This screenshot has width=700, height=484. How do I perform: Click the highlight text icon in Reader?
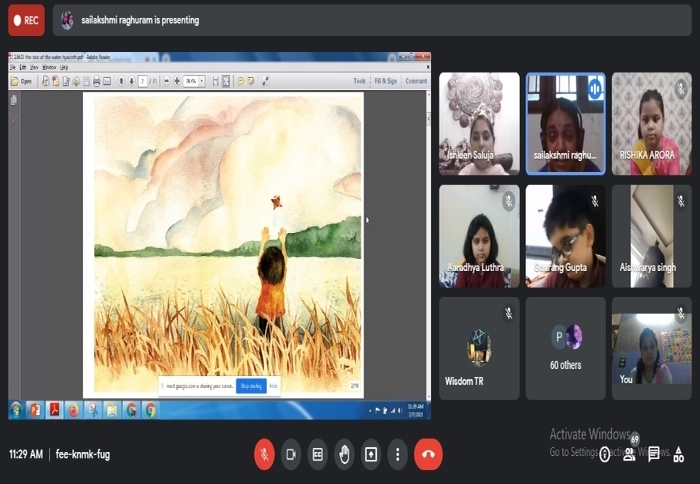coord(251,81)
